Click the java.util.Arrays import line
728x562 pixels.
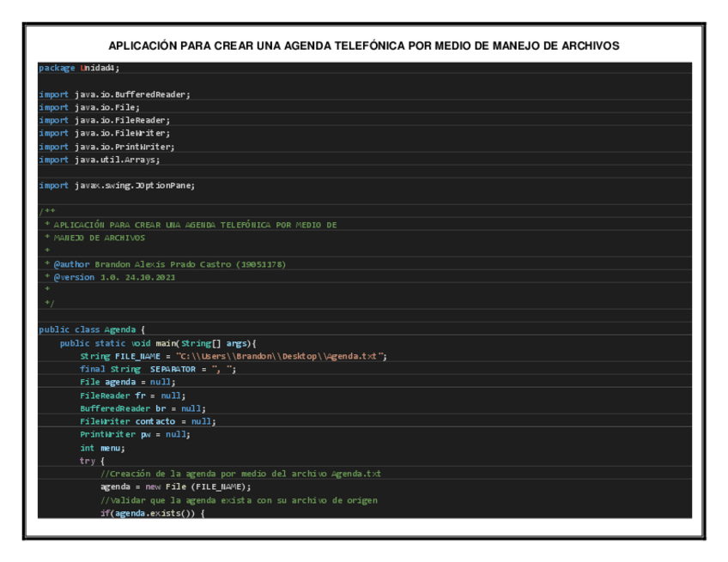[100, 160]
